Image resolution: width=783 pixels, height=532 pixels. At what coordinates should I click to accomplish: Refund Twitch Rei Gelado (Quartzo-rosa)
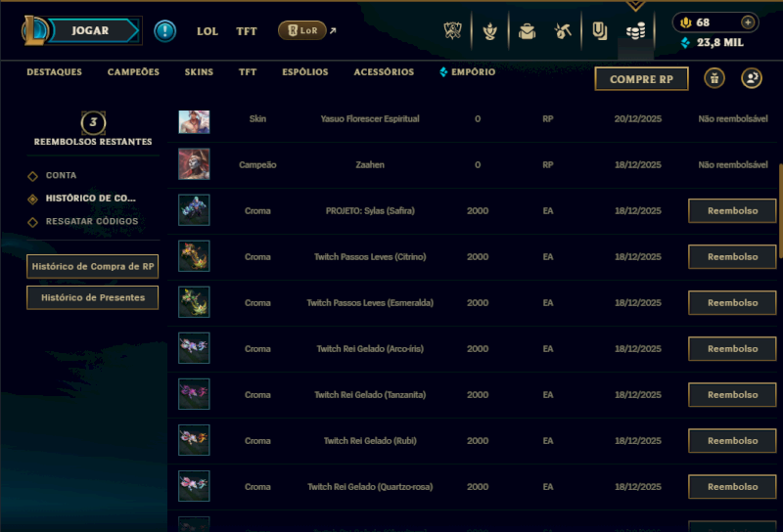pos(732,486)
